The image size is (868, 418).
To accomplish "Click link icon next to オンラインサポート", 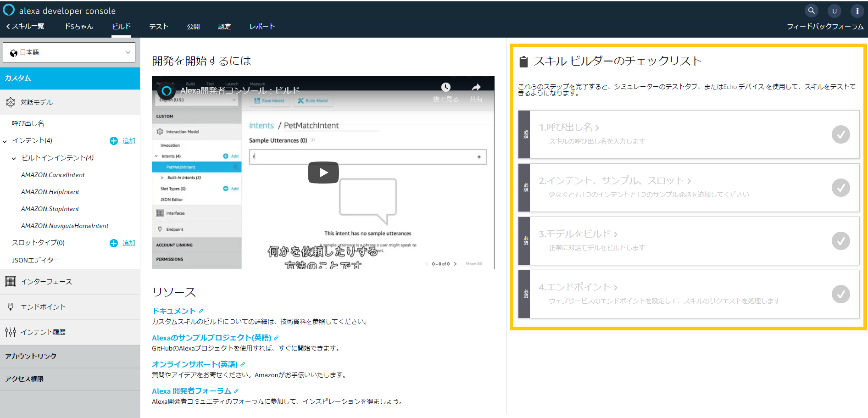I will click(x=243, y=364).
